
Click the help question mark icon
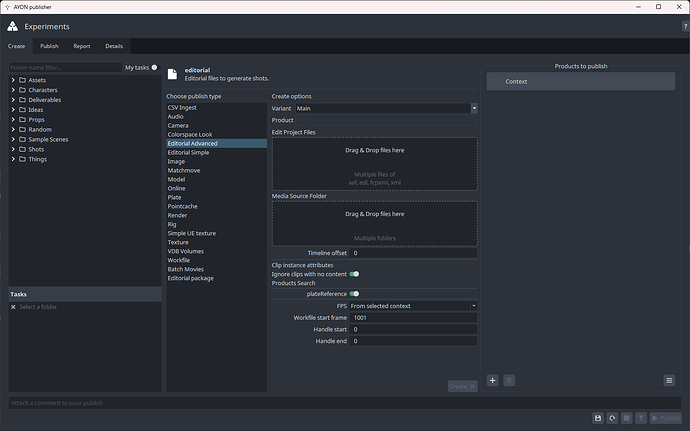coord(684,26)
